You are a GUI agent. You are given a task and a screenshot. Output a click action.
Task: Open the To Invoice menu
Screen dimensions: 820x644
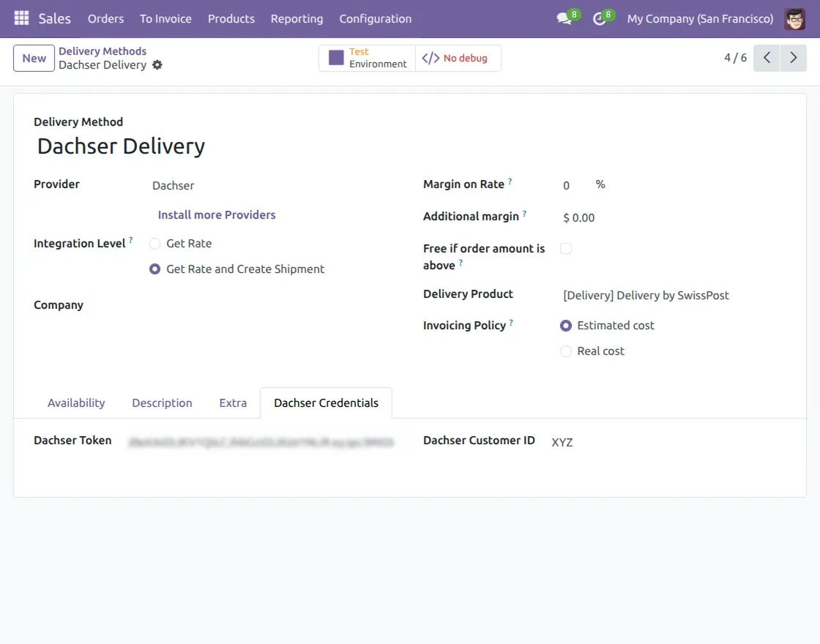coord(165,19)
